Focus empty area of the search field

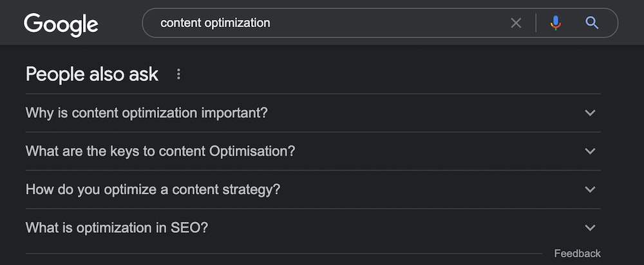[386, 23]
